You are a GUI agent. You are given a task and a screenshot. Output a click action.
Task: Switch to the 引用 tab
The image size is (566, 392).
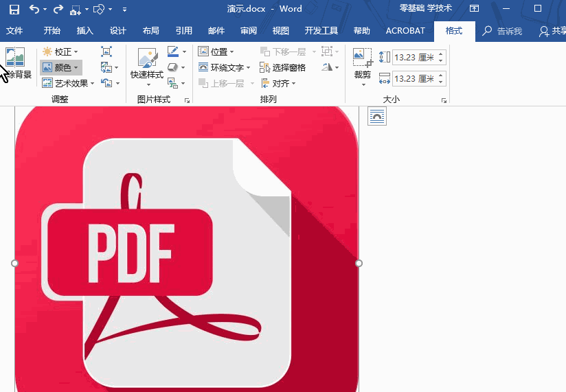[x=183, y=31]
